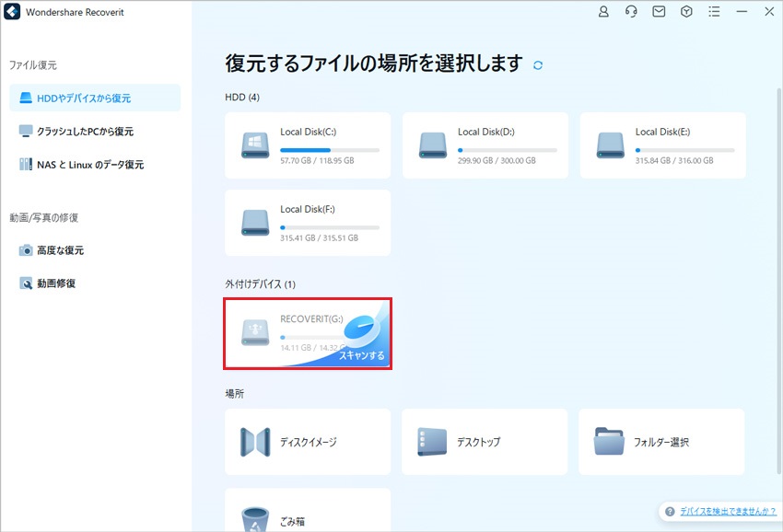Click the Local Disk(C:) label
This screenshot has height=532, width=783.
point(308,132)
